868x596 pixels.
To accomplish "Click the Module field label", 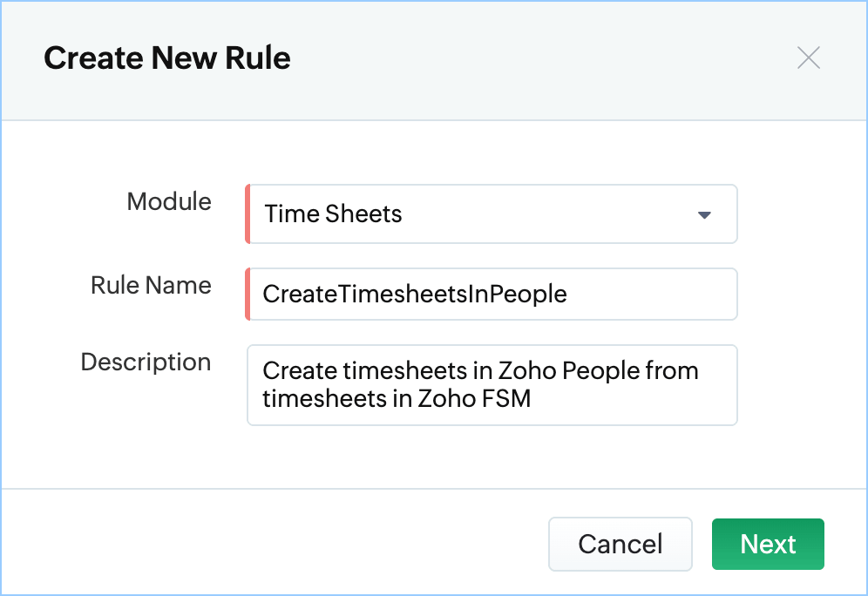I will pyautogui.click(x=169, y=202).
